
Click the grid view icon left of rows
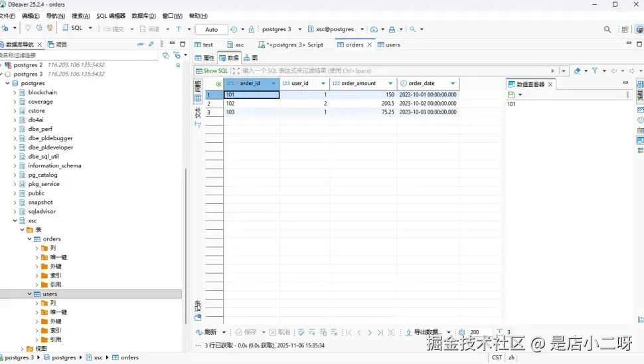(198, 98)
